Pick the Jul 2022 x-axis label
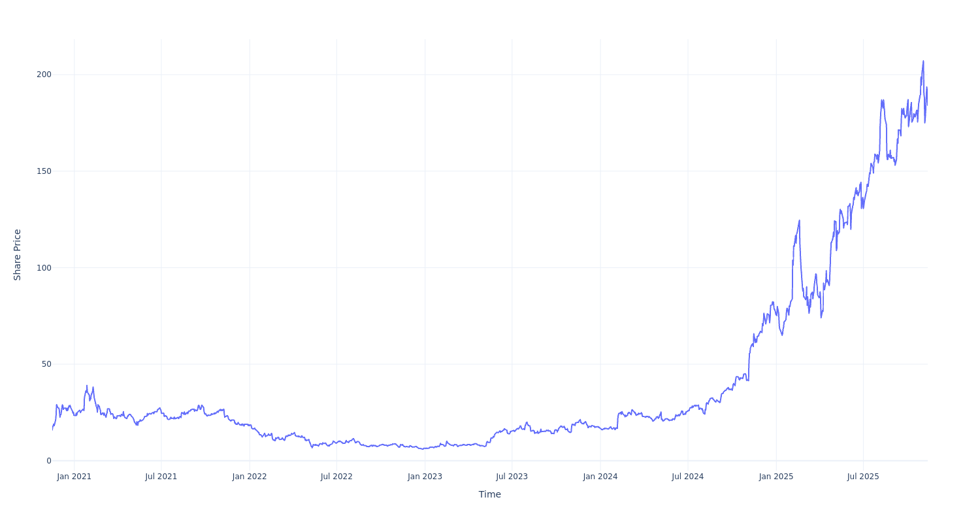 [336, 477]
